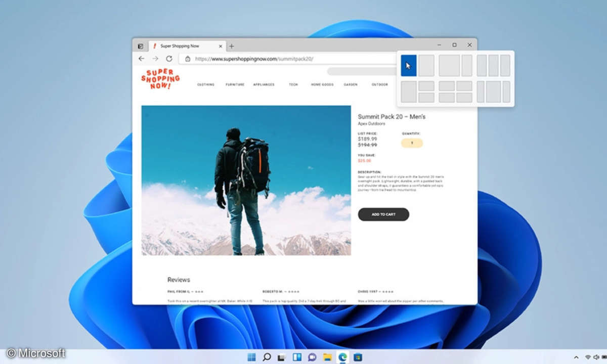607x364 pixels.
Task: Focus the address bar showing supershoppingnow.com
Action: pos(288,59)
